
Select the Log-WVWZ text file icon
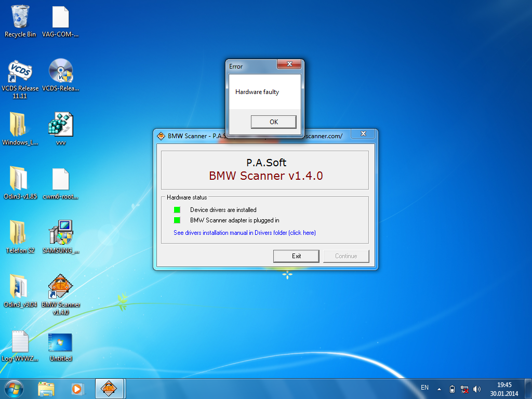coord(20,345)
